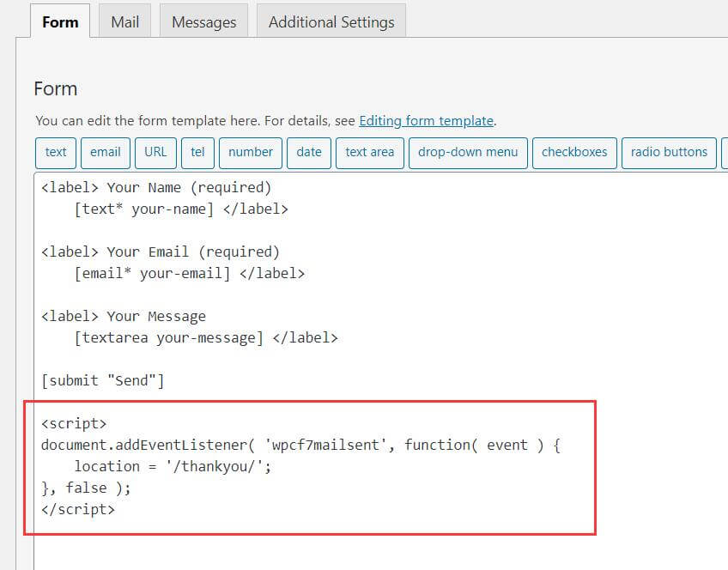The image size is (728, 570).
Task: Insert a checkboxes tag
Action: pyautogui.click(x=574, y=152)
